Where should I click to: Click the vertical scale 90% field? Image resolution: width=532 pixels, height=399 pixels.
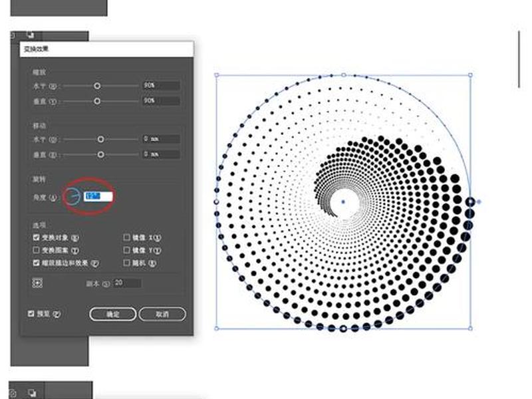coord(161,101)
